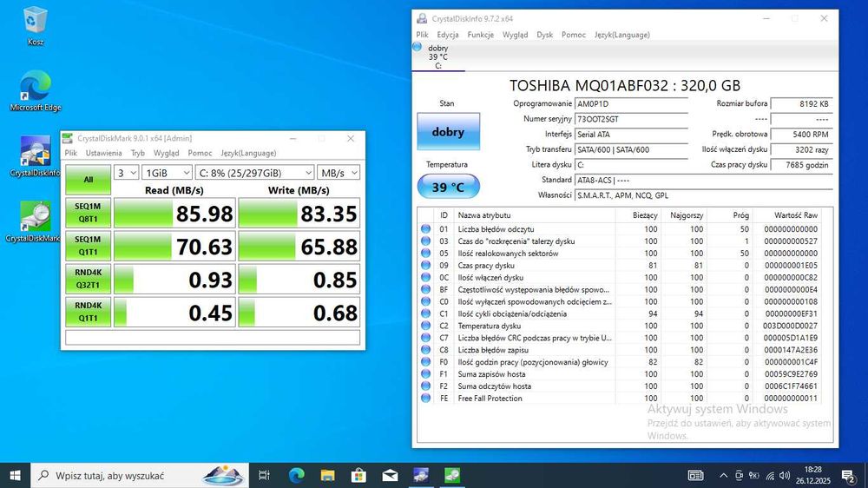Open test count dropdown showing 3
868x488 pixels.
click(126, 173)
